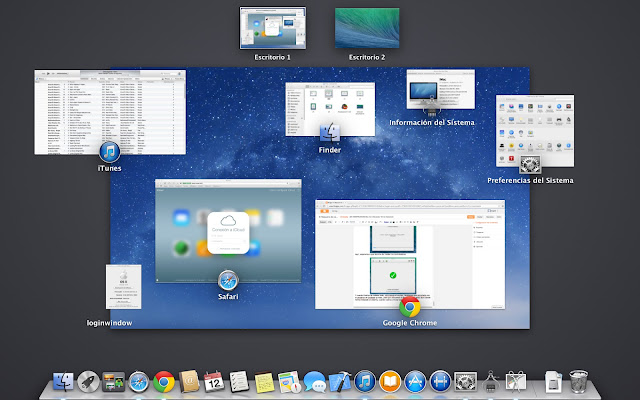Viewport: 640px width, 400px height.
Task: Open the orange iBooks icon in Dock
Action: click(x=390, y=382)
